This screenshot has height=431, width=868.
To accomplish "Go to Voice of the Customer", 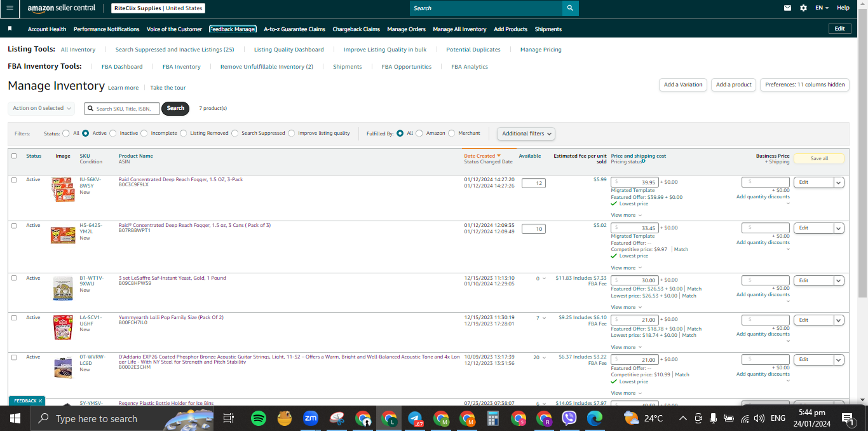I will point(174,29).
